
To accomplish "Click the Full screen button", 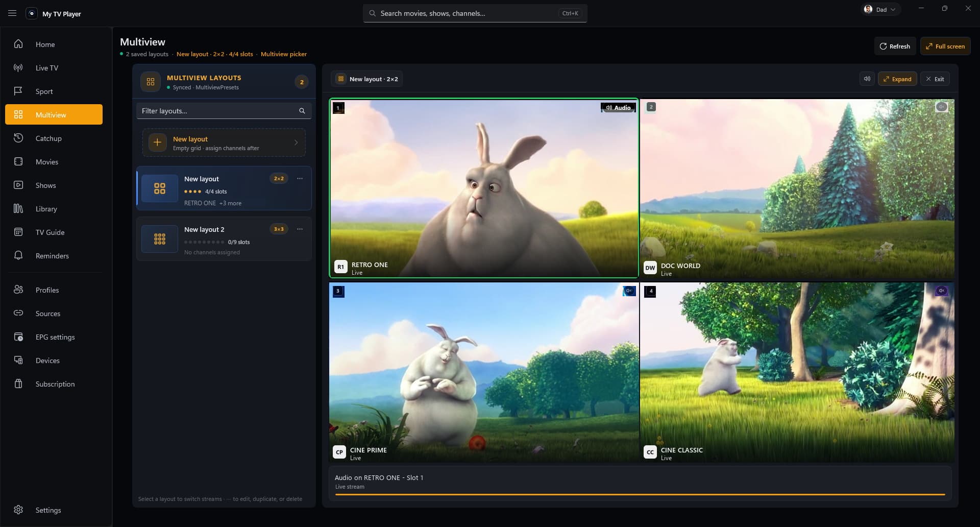I will (x=945, y=46).
